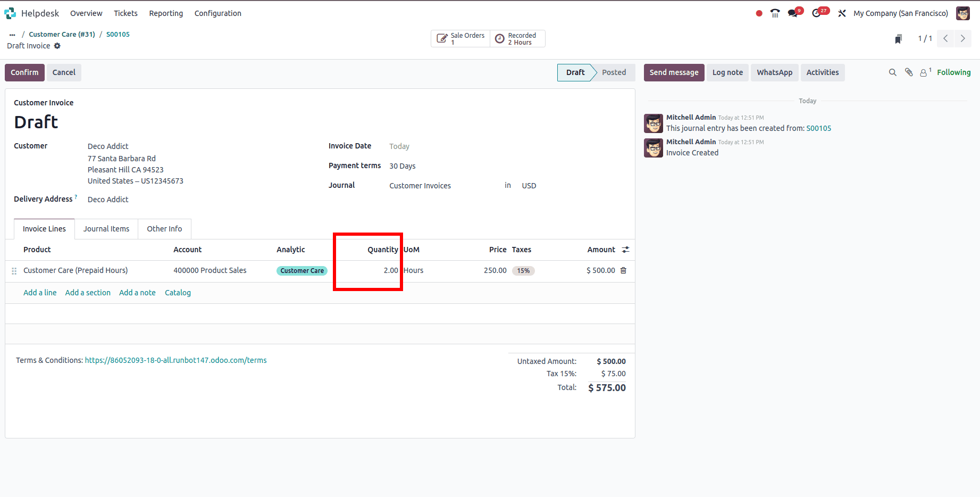The height and width of the screenshot is (497, 980).
Task: Open the phone call icon in the systray
Action: [775, 13]
